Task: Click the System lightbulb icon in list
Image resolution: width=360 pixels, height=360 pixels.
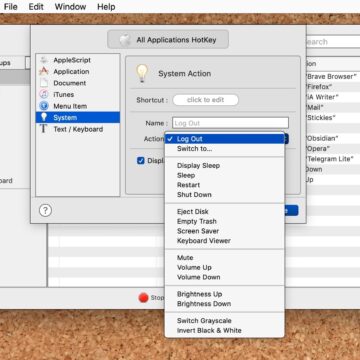Action: 44,117
